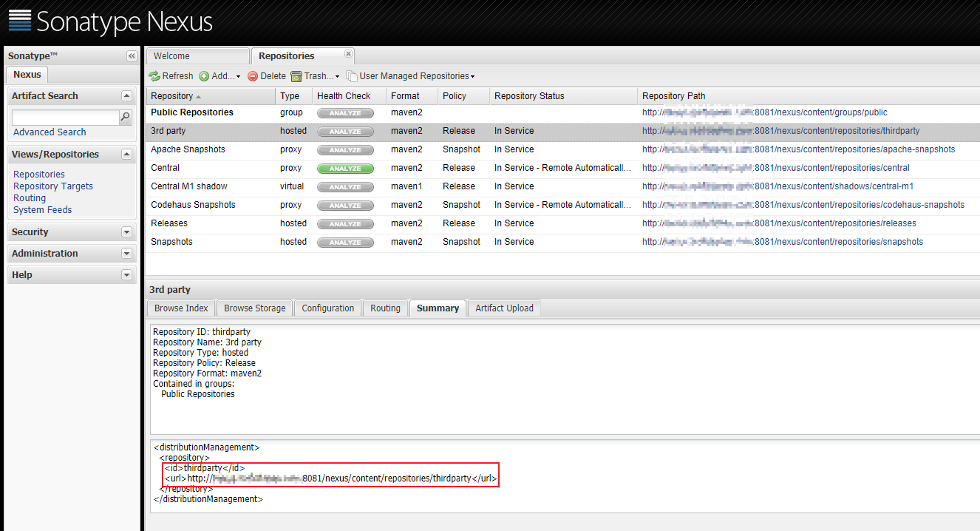Screen dimensions: 980x531
Task: Select the Central repository row
Action: tap(562, 168)
